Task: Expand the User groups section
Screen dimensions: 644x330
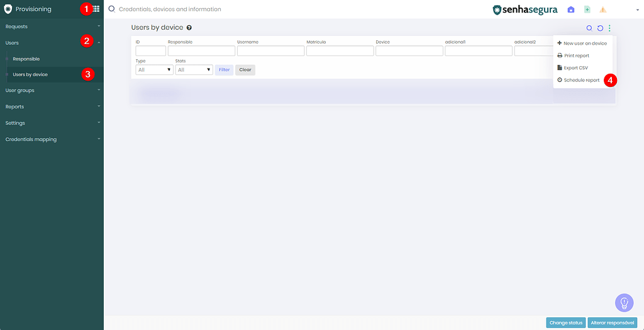Action: (52, 90)
